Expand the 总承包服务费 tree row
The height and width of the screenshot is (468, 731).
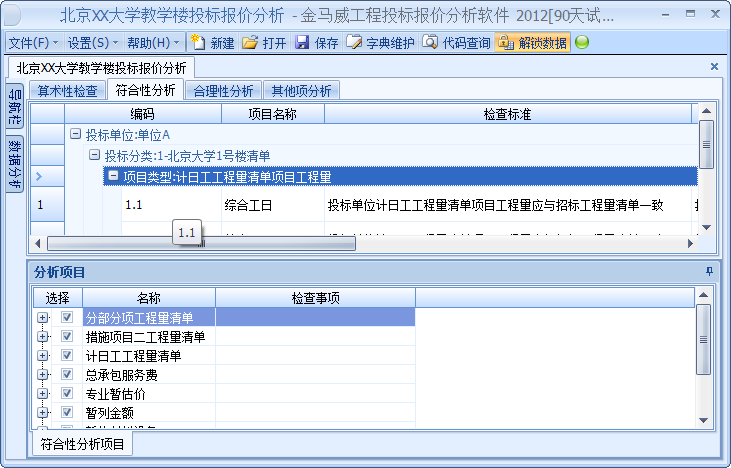[43, 375]
